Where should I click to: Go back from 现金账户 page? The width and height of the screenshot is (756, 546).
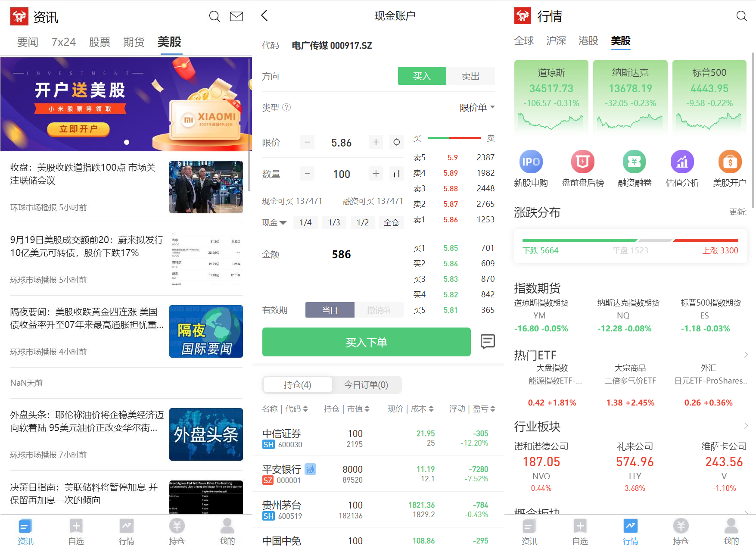264,16
